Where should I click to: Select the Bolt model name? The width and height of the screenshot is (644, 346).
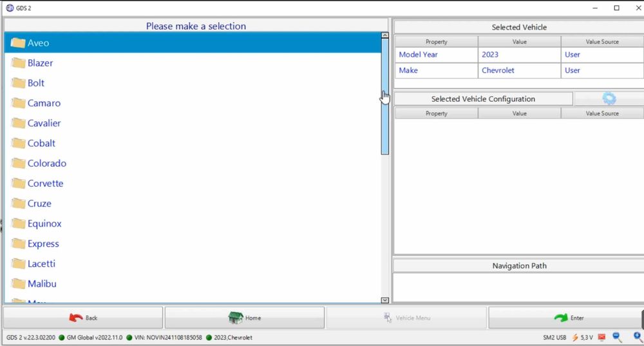[x=35, y=83]
